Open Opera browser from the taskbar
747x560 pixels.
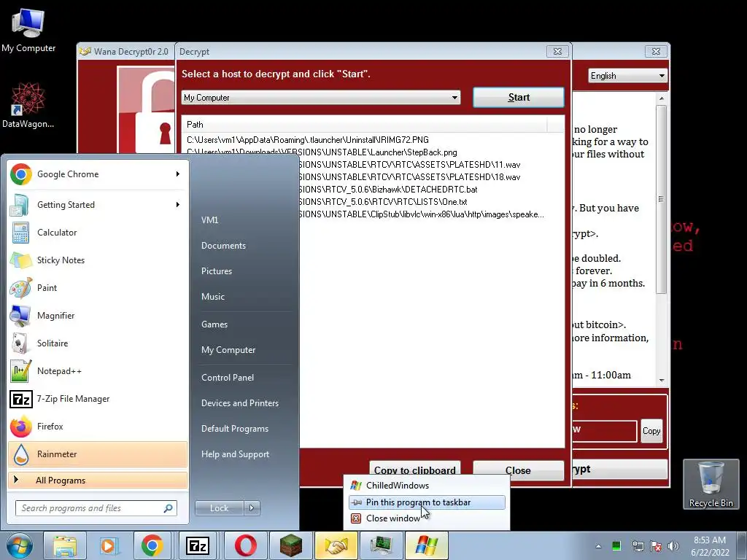pyautogui.click(x=245, y=545)
